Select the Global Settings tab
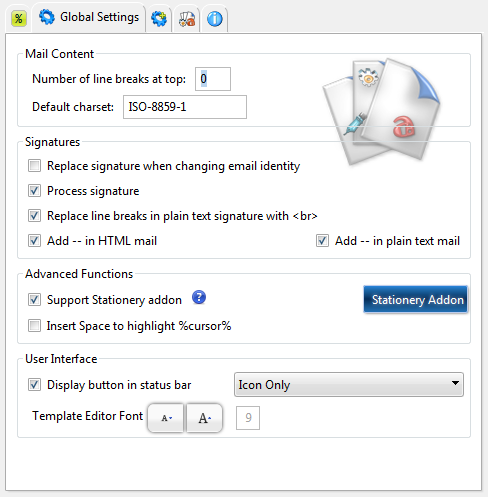Screen dimensions: 488x497 (89, 17)
